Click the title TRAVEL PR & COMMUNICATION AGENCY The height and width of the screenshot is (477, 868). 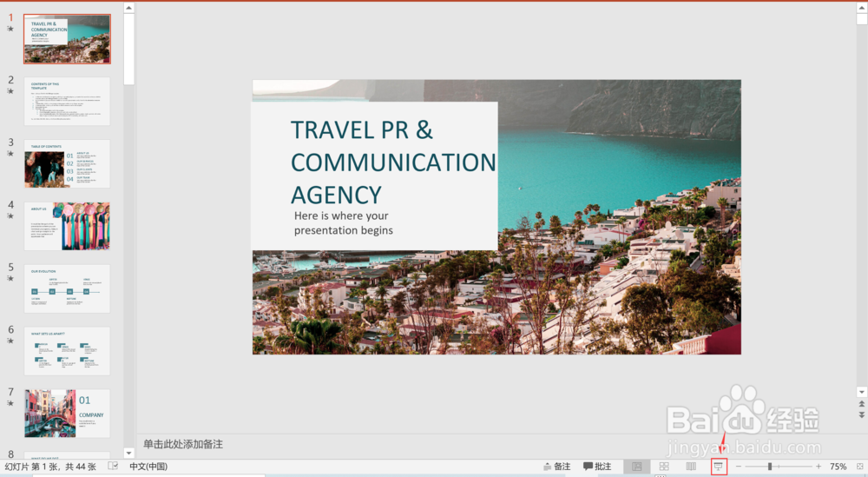point(393,162)
